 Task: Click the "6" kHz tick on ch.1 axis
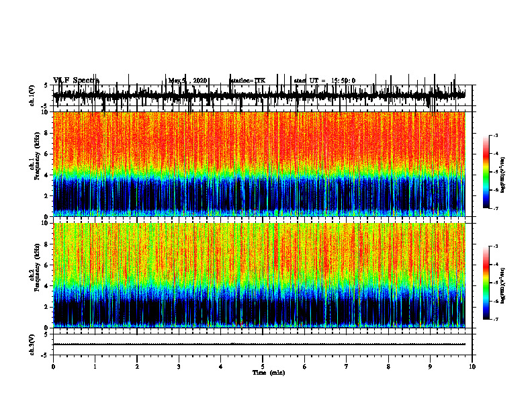tap(47, 154)
